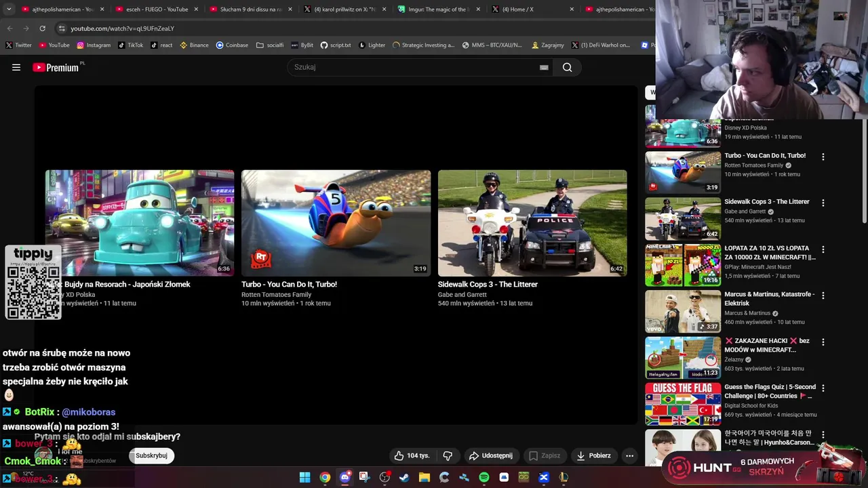
Task: Close the Home / X tab
Action: (x=572, y=9)
